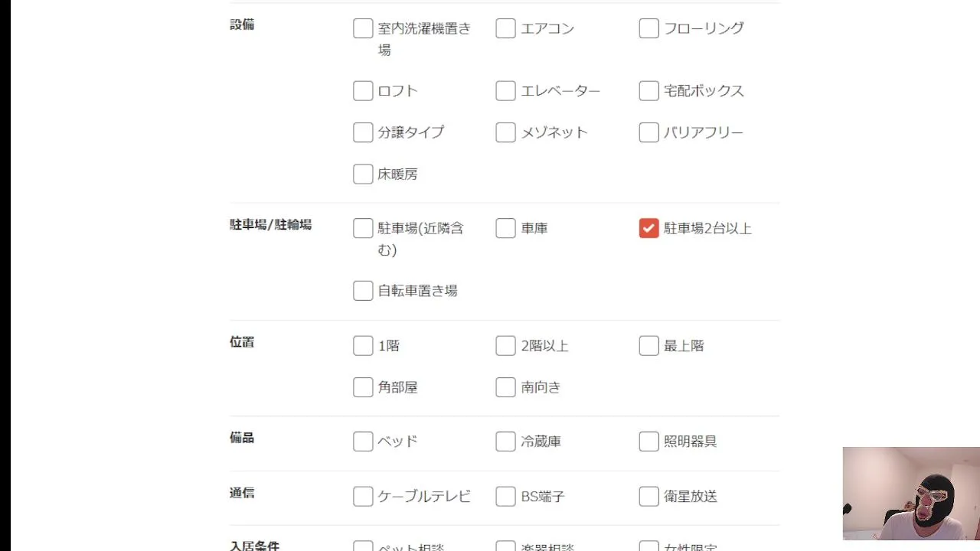The image size is (980, 551).
Task: Select the 床暖房 checkbox
Action: coord(363,174)
